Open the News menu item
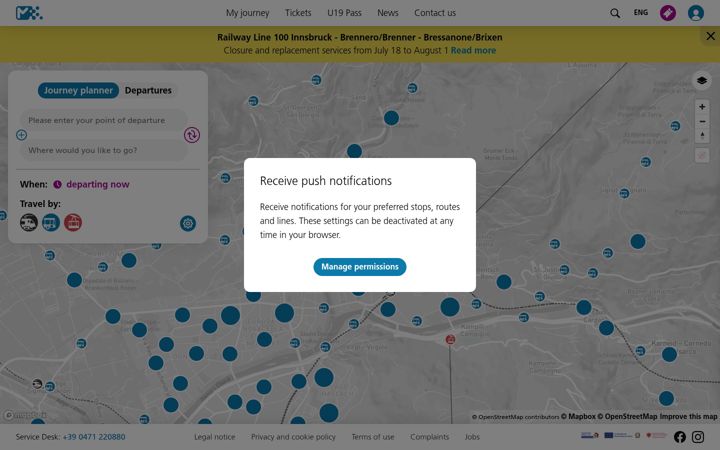 click(x=388, y=13)
